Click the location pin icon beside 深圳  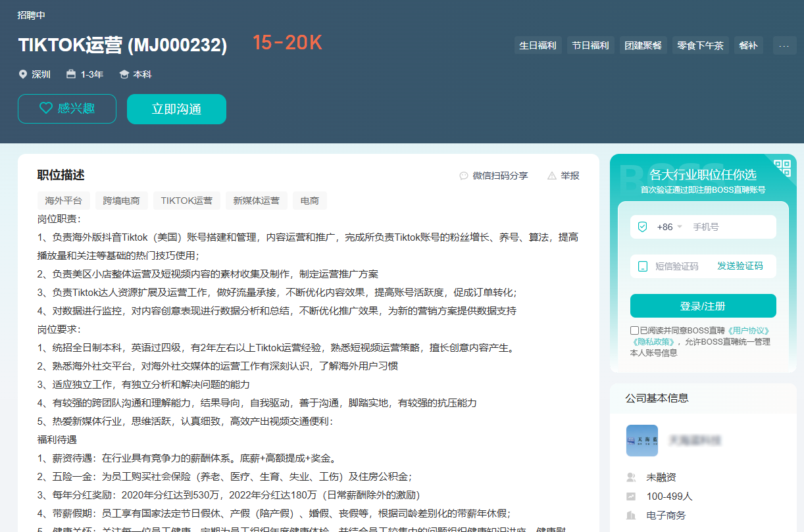pyautogui.click(x=23, y=74)
